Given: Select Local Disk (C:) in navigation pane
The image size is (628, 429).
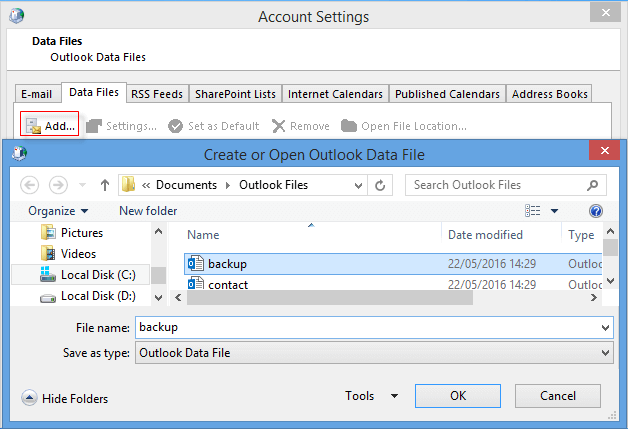Looking at the screenshot, I should (x=80, y=275).
